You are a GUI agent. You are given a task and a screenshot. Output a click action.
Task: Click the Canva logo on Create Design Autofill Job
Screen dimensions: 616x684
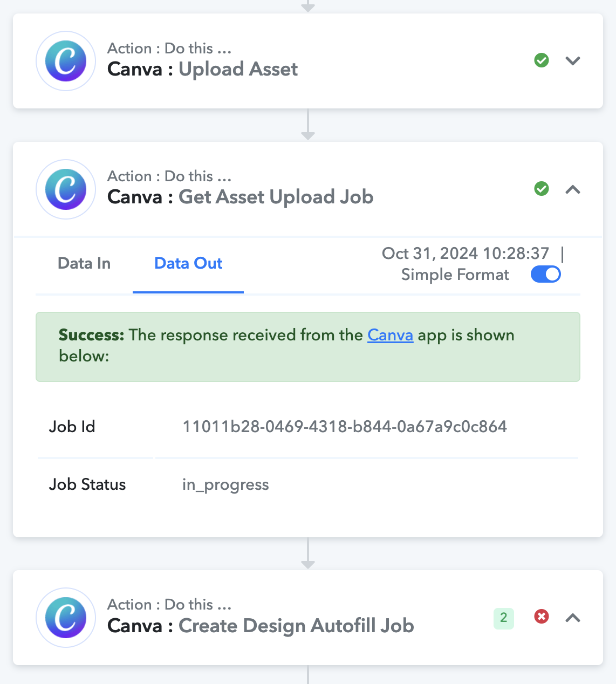click(66, 618)
